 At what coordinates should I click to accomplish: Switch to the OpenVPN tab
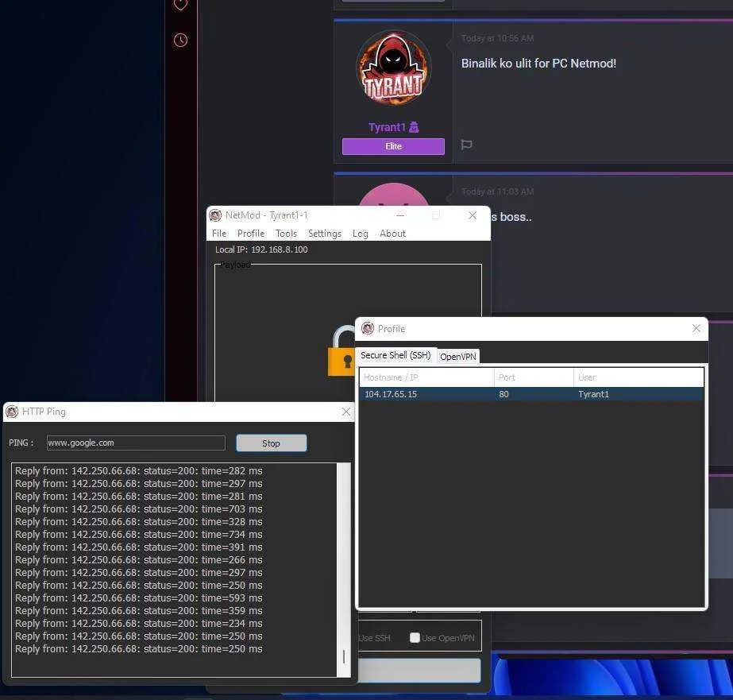point(458,357)
